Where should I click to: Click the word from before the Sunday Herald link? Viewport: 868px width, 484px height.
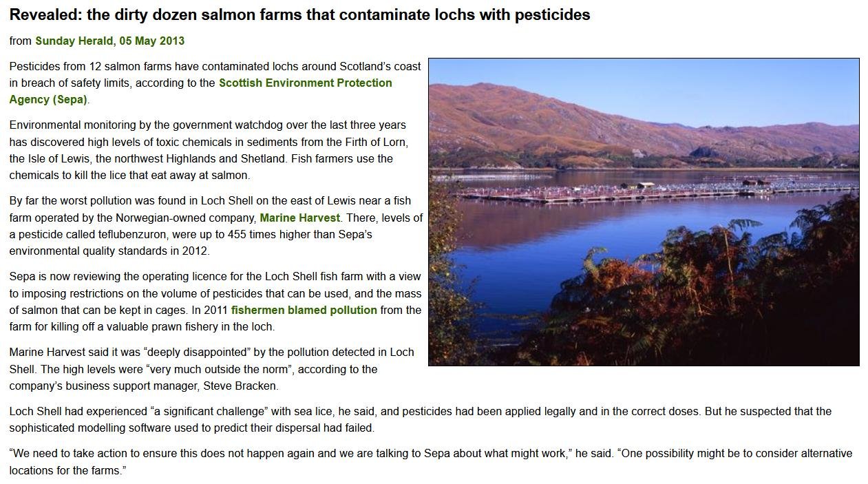point(20,41)
